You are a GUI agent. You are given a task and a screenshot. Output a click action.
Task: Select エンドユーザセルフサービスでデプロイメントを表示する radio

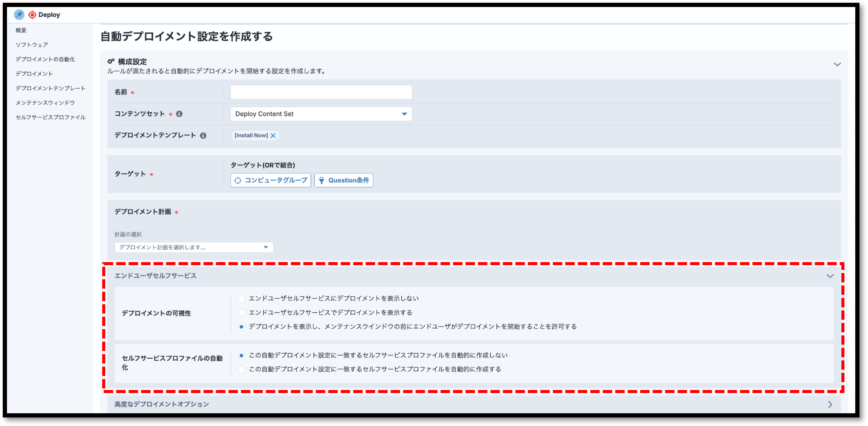click(x=241, y=313)
